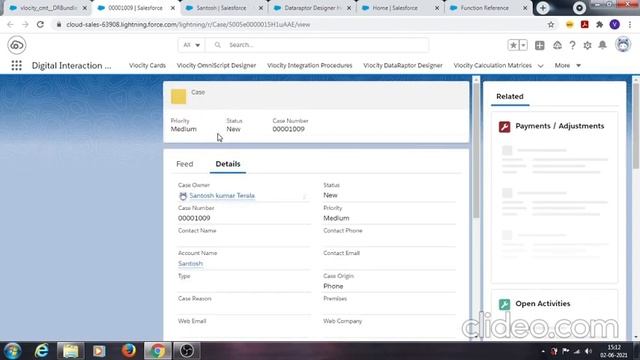
Task: Open the Adobe Acrobat extension icon
Action: coord(584,24)
